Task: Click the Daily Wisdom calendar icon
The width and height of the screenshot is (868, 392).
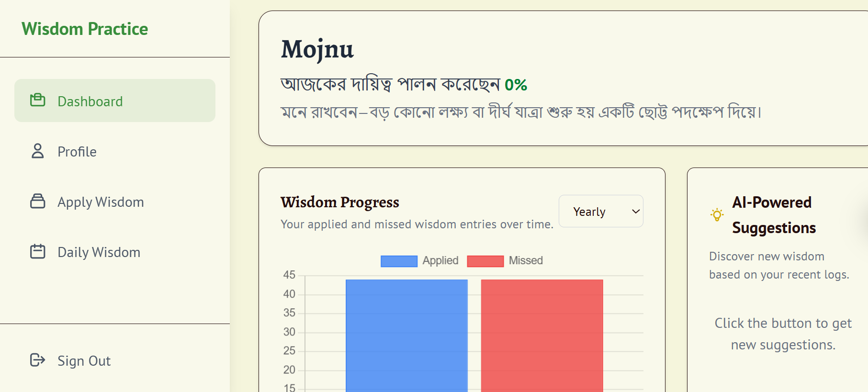Action: tap(37, 252)
